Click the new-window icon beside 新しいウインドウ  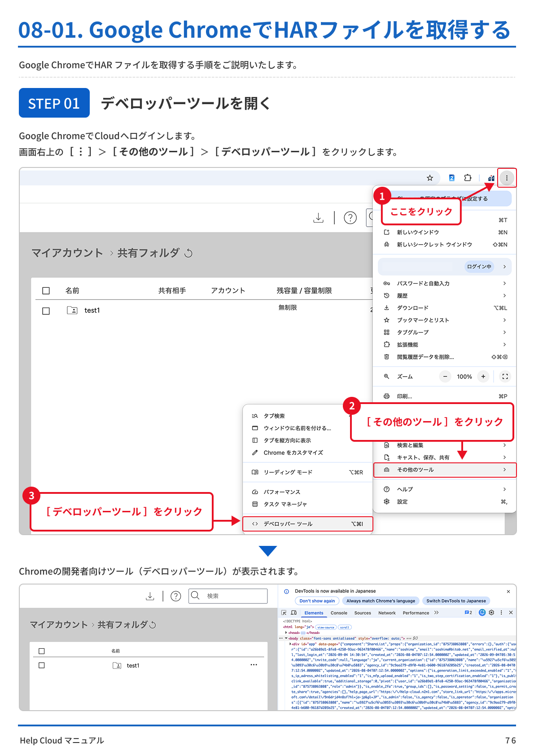[x=386, y=232]
